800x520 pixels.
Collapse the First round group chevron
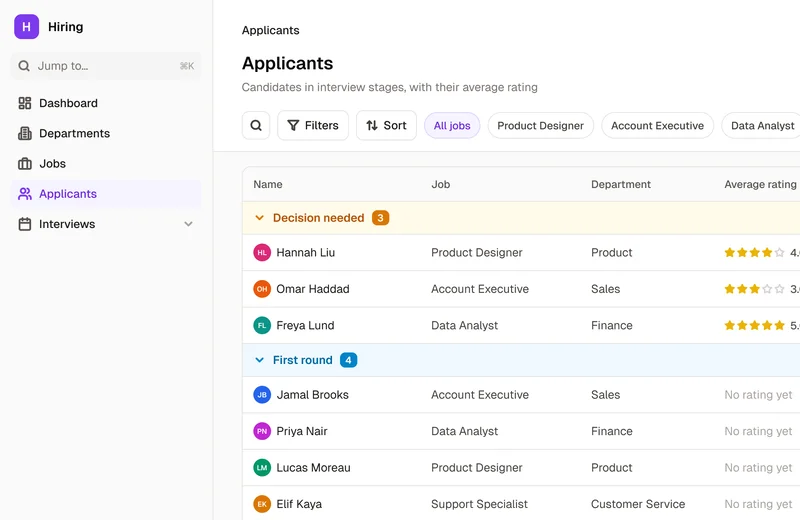click(x=259, y=360)
